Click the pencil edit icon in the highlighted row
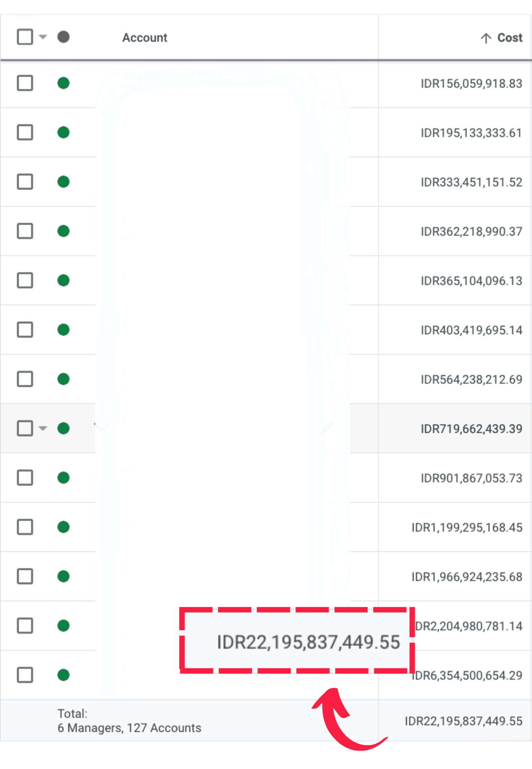The height and width of the screenshot is (769, 532). pyautogui.click(x=326, y=428)
